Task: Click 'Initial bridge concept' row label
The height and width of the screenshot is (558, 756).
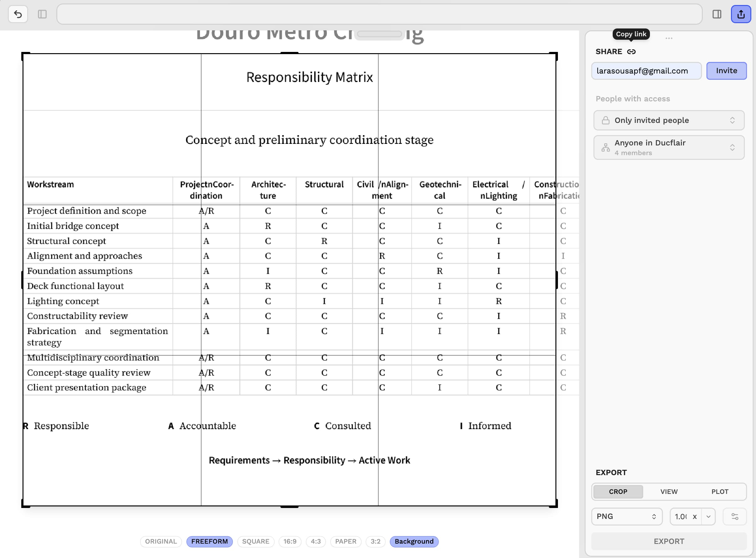Action: coord(73,226)
